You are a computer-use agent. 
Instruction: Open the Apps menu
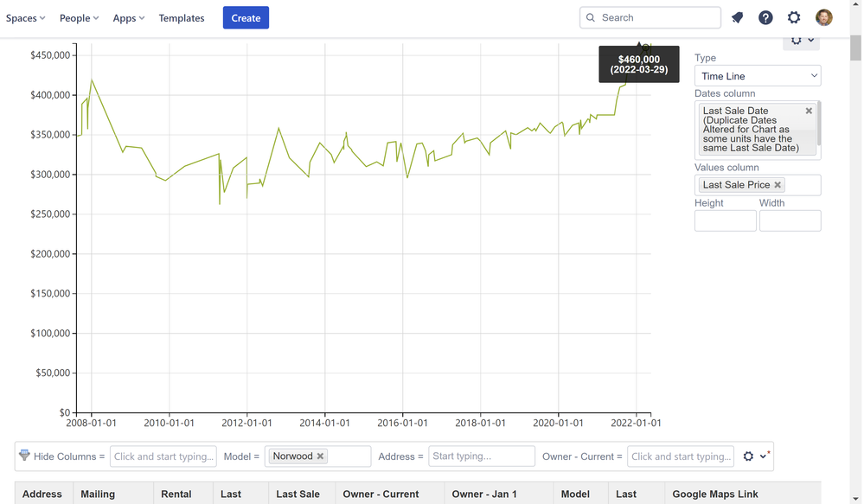pyautogui.click(x=127, y=17)
